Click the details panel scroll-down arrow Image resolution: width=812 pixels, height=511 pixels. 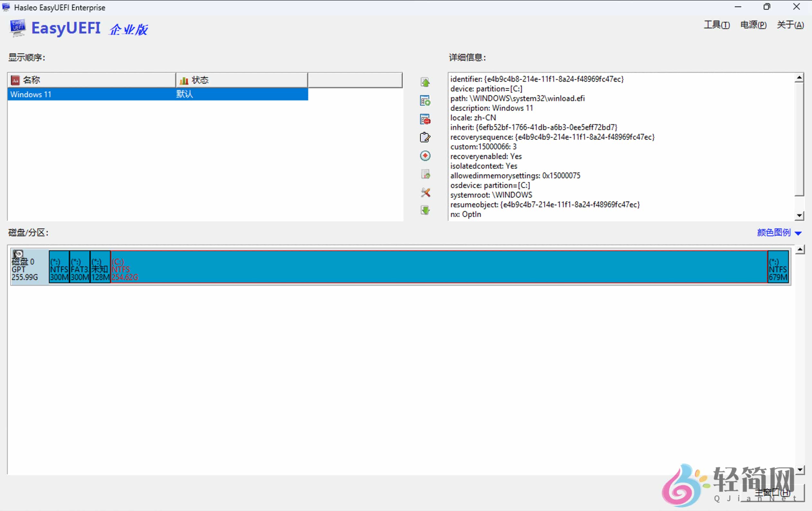(x=799, y=215)
